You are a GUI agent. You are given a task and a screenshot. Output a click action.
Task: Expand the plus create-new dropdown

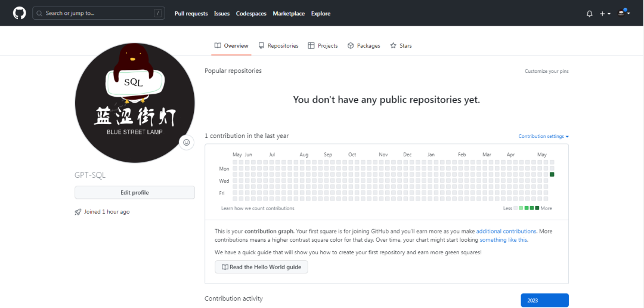tap(605, 13)
